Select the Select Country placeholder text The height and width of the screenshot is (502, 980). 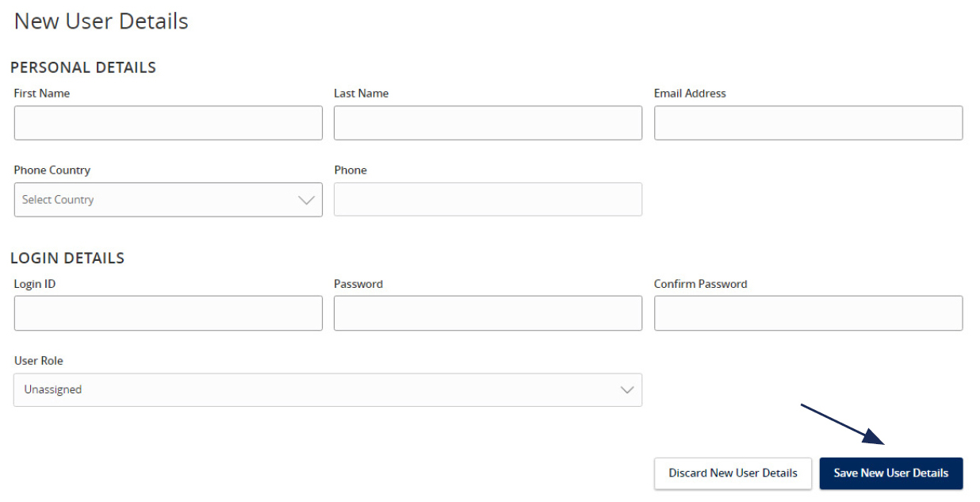(57, 199)
